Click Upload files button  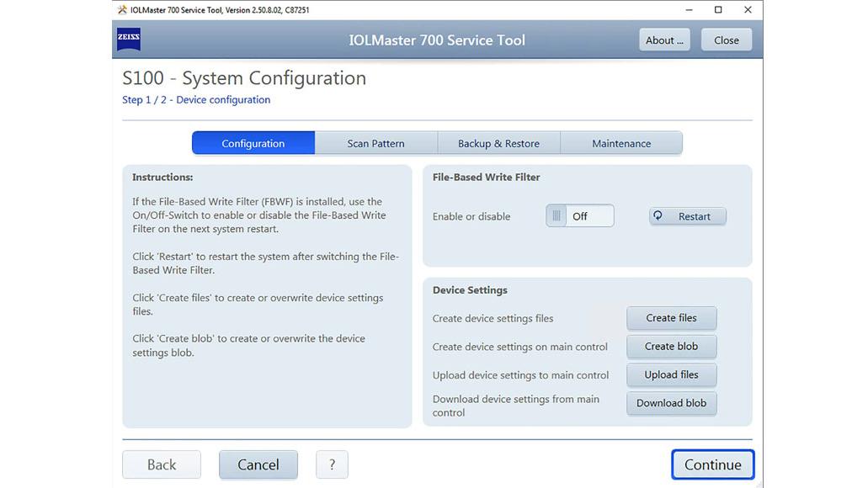click(672, 374)
